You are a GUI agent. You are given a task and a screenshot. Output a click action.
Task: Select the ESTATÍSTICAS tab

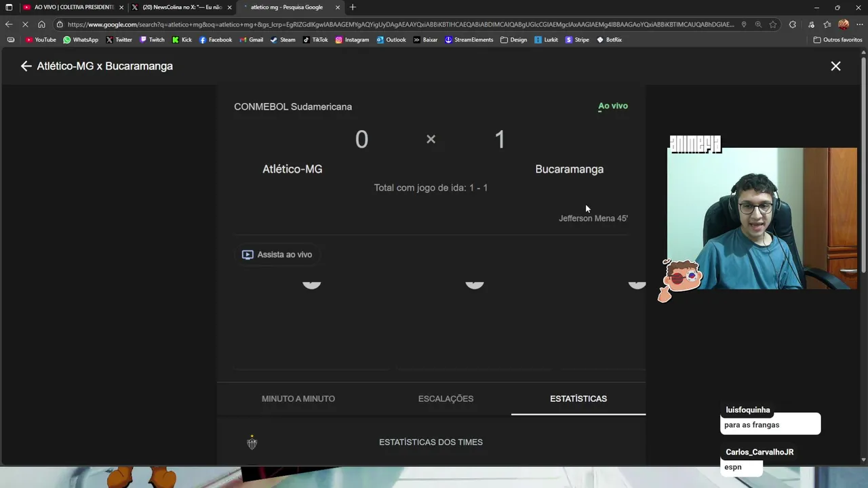click(578, 399)
